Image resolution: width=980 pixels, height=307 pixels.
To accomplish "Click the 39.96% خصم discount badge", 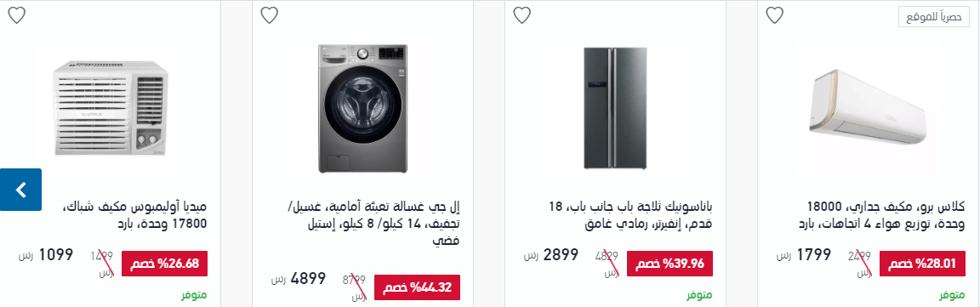I will point(669,264).
